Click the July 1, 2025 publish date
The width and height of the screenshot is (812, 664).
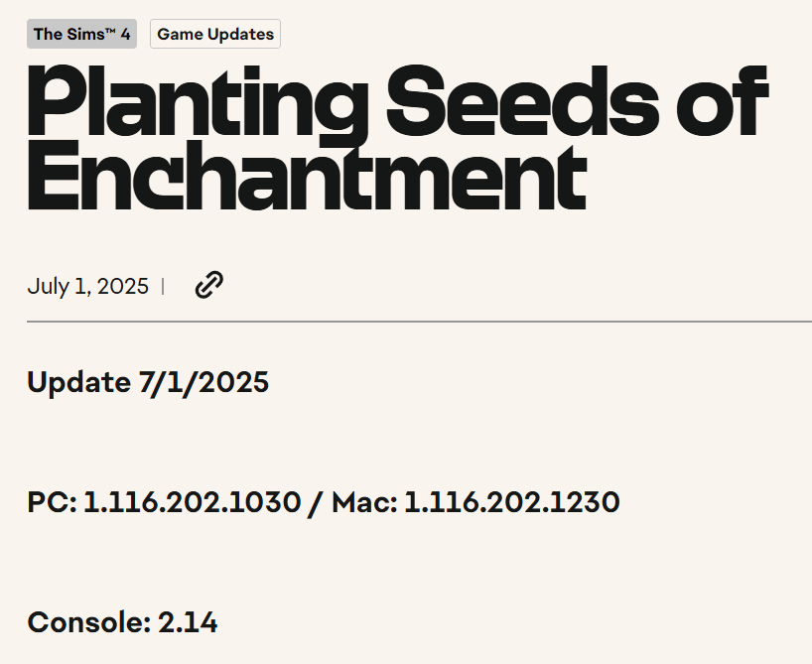87,287
